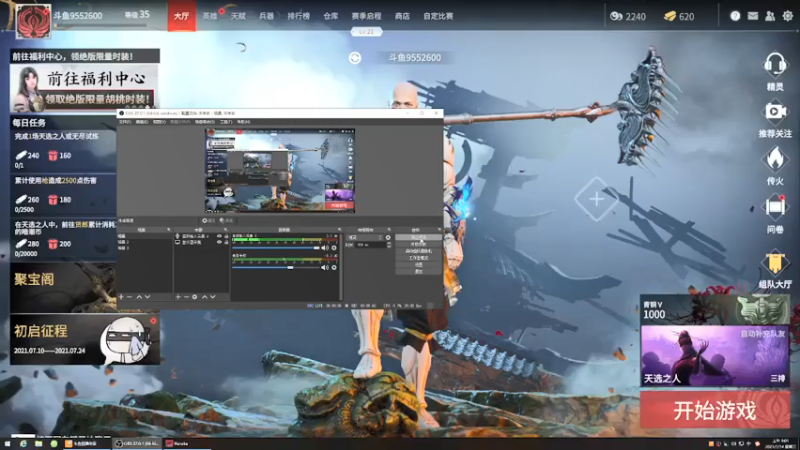The width and height of the screenshot is (800, 450).
Task: Move selected OBS source down
Action: 213,297
